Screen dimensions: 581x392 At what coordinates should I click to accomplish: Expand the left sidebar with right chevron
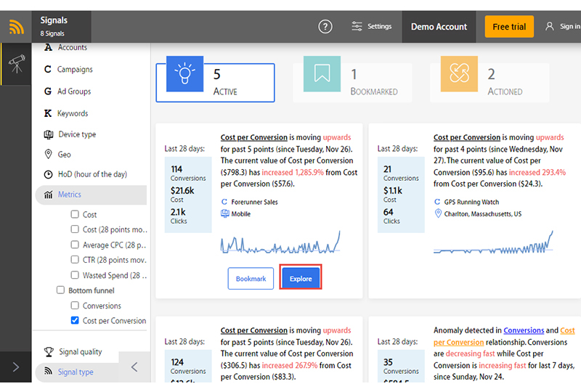[15, 367]
